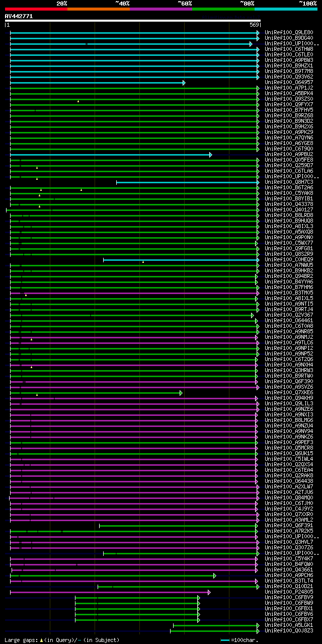Select hit UniRef100_C6THW8
The image size is (322, 644).
(289, 49)
